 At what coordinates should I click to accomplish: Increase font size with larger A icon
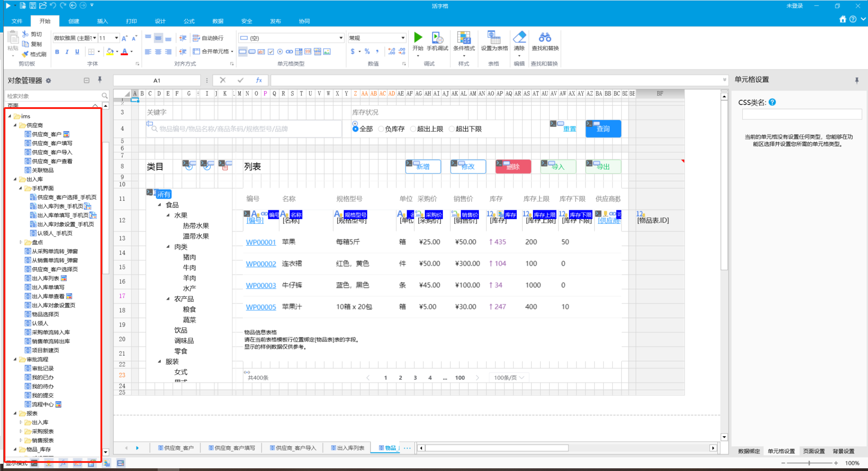click(125, 38)
